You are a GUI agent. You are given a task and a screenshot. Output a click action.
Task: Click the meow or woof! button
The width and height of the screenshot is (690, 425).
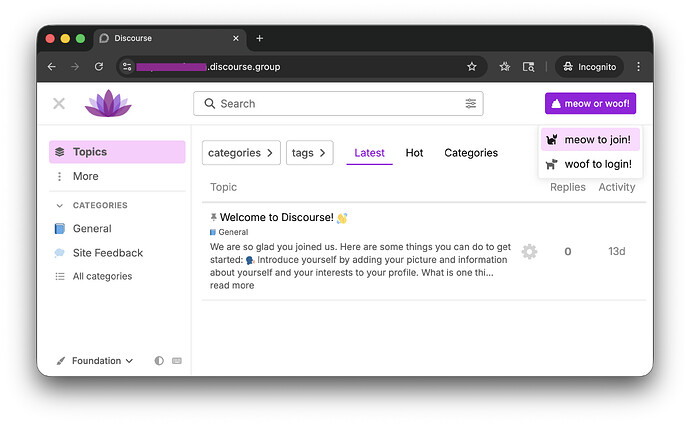coord(590,103)
